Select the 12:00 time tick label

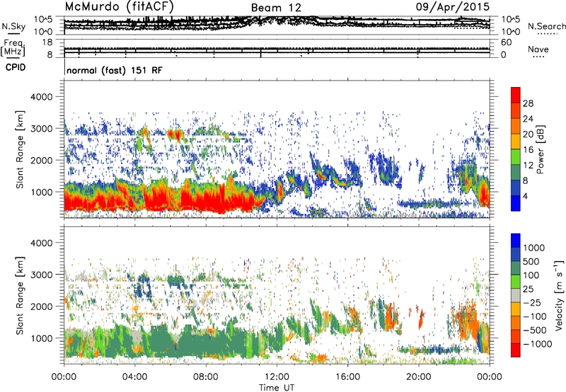click(x=277, y=377)
